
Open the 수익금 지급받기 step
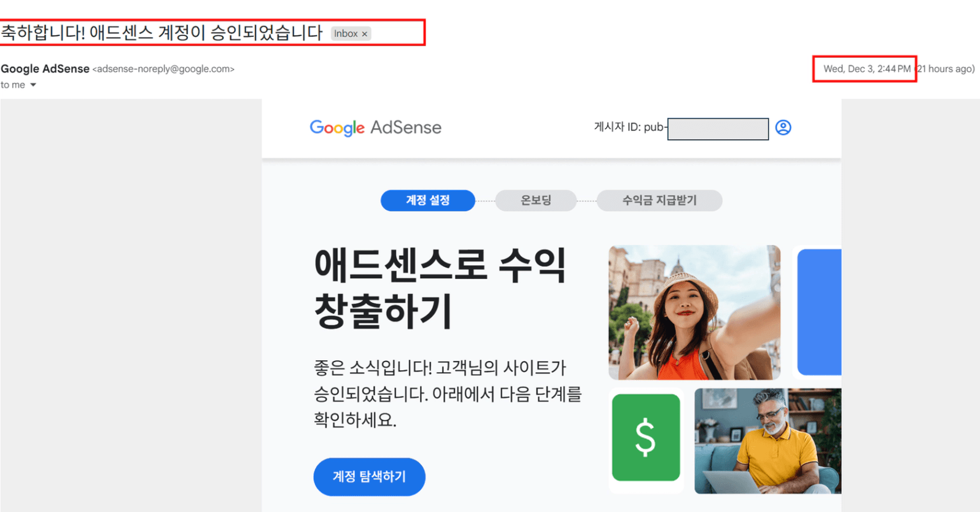659,201
